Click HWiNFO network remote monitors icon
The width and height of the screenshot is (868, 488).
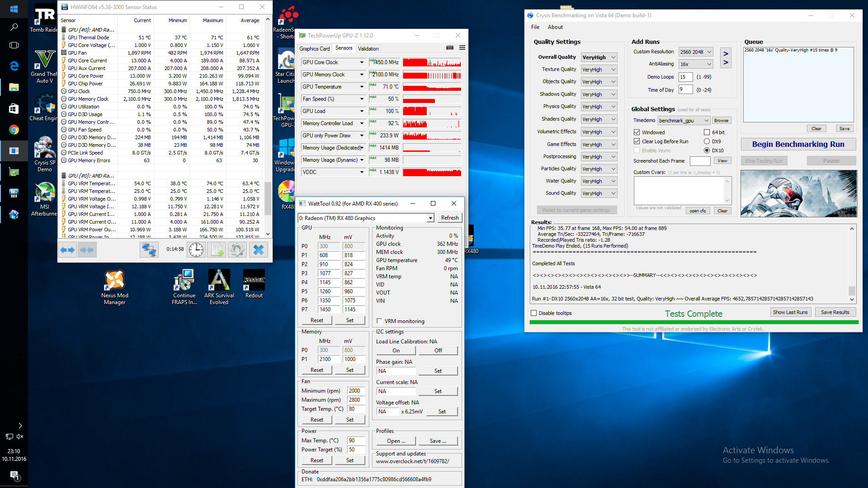pos(149,250)
